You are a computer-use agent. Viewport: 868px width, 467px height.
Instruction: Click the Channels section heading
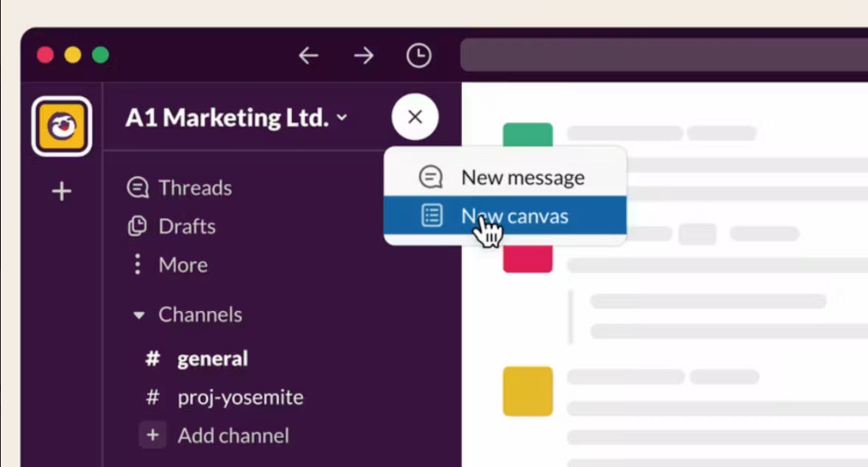(x=200, y=314)
